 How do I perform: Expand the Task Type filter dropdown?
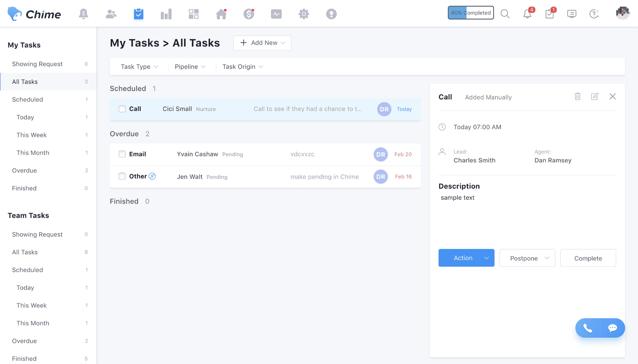139,67
